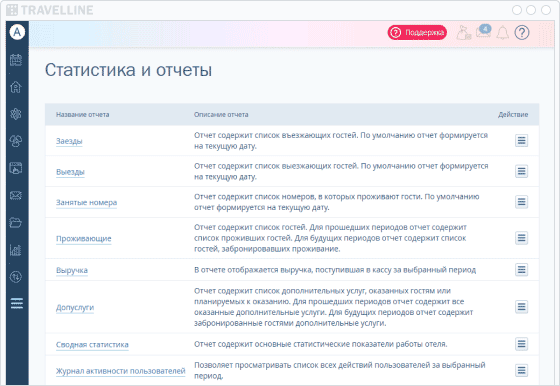Click the action menu icon for Сводная статистика
Image resolution: width=560 pixels, height=386 pixels.
(521, 344)
